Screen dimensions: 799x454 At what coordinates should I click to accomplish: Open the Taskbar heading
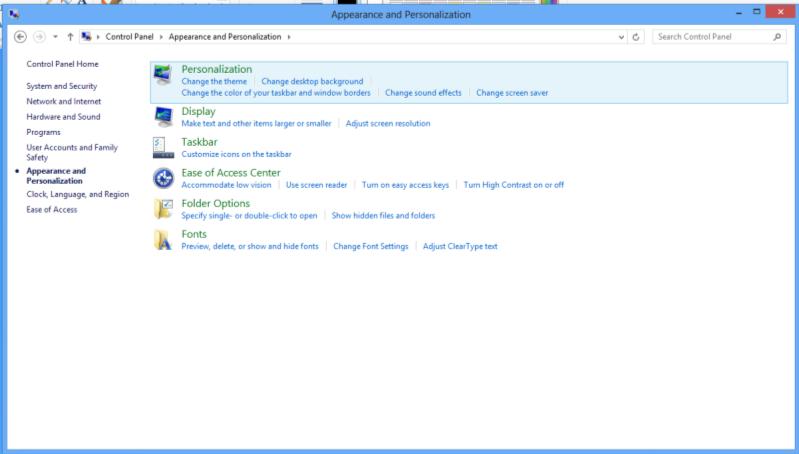click(x=199, y=142)
